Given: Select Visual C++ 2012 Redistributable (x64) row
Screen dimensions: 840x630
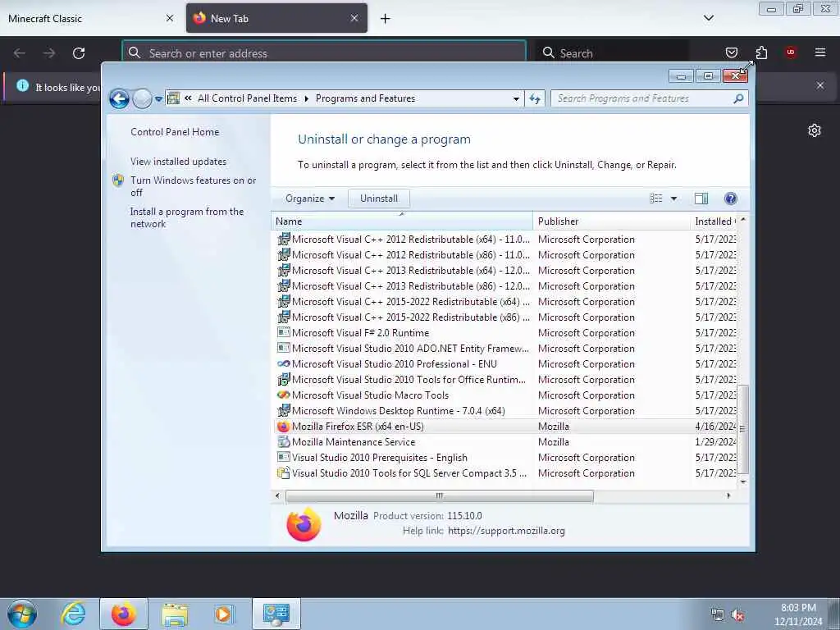Looking at the screenshot, I should tap(505, 240).
